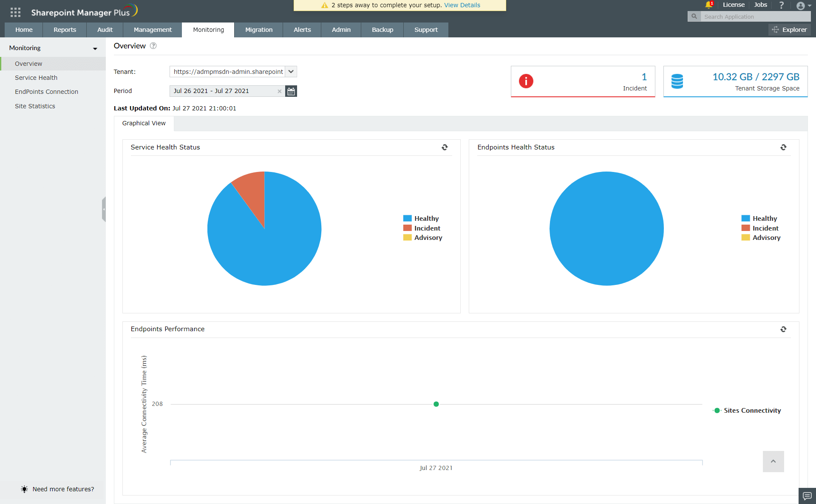Viewport: 816px width, 504px height.
Task: Open the calendar icon for Period selection
Action: click(x=291, y=91)
